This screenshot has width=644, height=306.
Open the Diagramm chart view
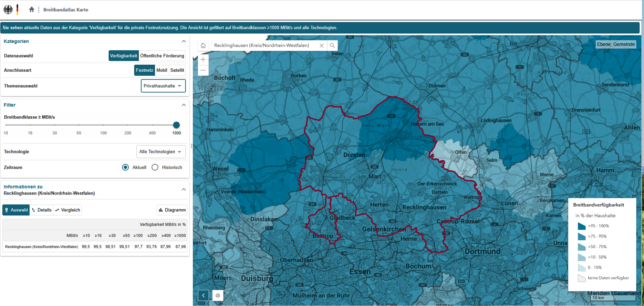point(172,210)
